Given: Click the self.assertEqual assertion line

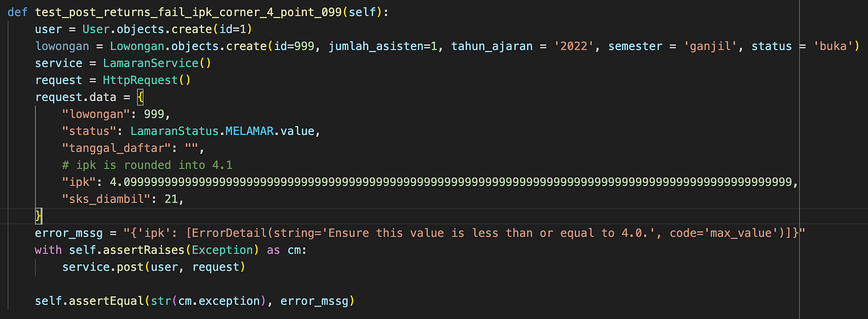Looking at the screenshot, I should 195,301.
